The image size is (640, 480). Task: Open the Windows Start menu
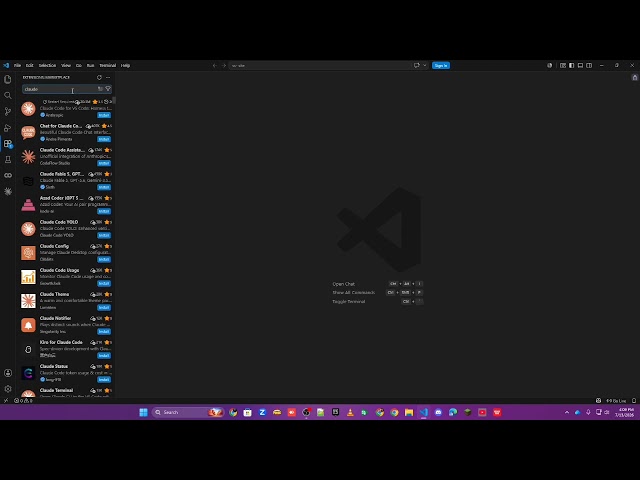(x=143, y=413)
